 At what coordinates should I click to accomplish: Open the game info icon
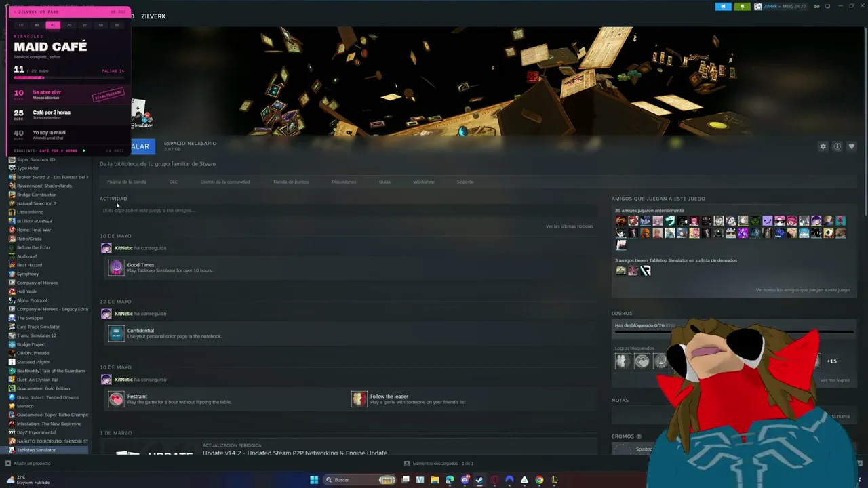[837, 146]
